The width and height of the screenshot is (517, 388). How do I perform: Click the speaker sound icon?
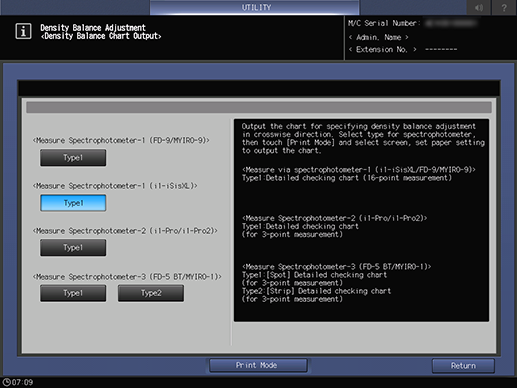[479, 7]
